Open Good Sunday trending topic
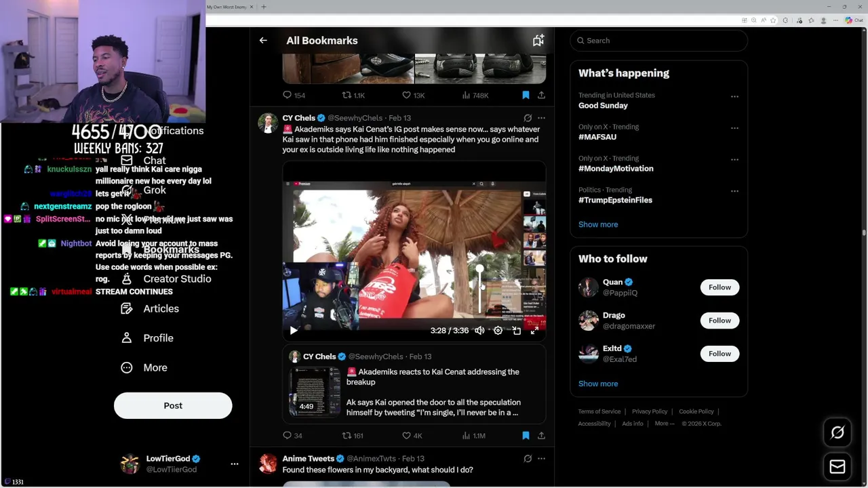The image size is (868, 488). (603, 106)
